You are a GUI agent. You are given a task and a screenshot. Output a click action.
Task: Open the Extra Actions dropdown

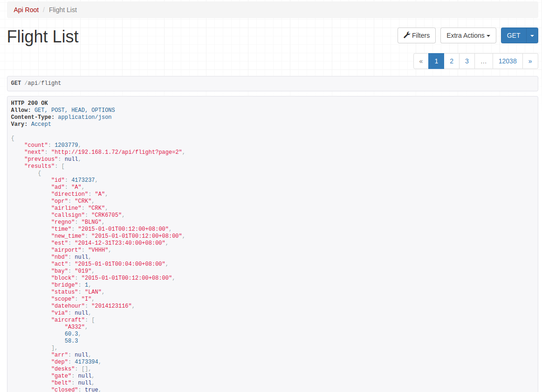point(468,35)
